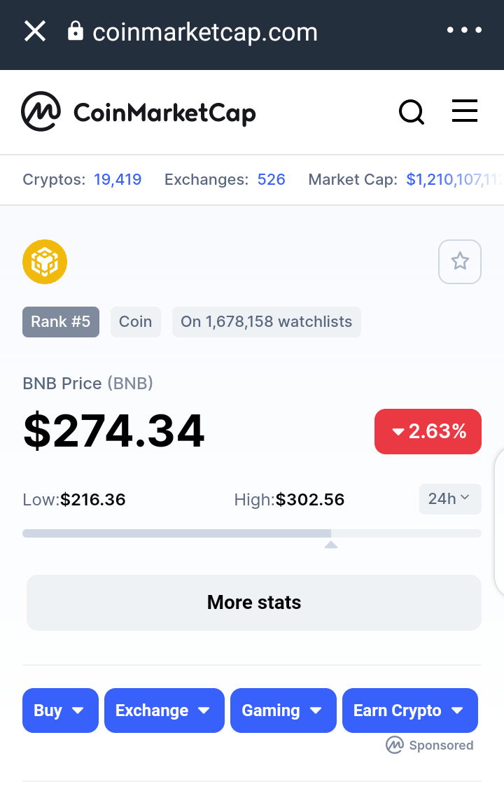Tap the BNB coin logo
Viewport: 504px width, 812px height.
pyautogui.click(x=45, y=262)
